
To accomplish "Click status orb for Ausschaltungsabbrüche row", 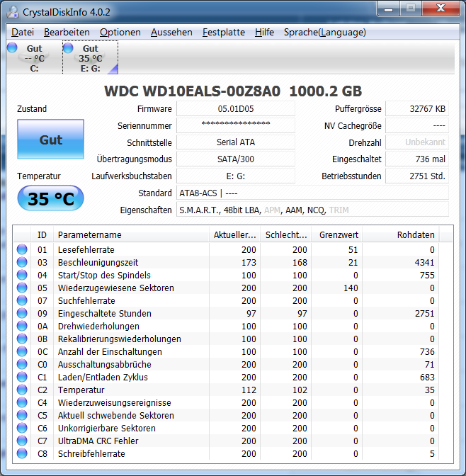I will 22,364.
